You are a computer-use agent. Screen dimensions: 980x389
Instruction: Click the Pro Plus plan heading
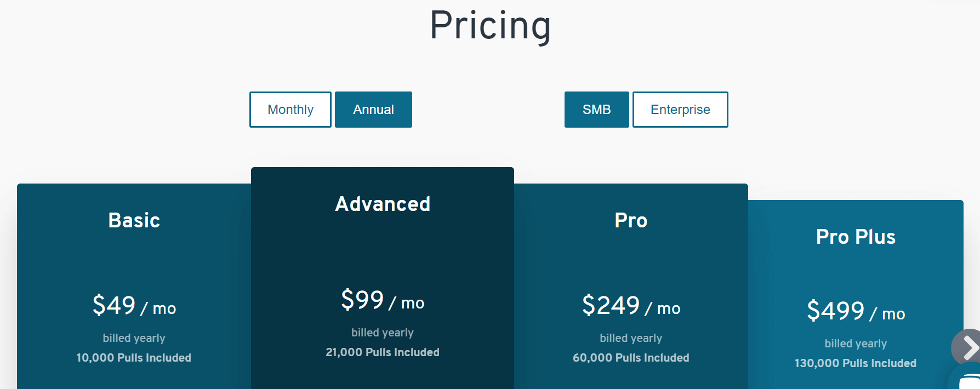tap(856, 237)
